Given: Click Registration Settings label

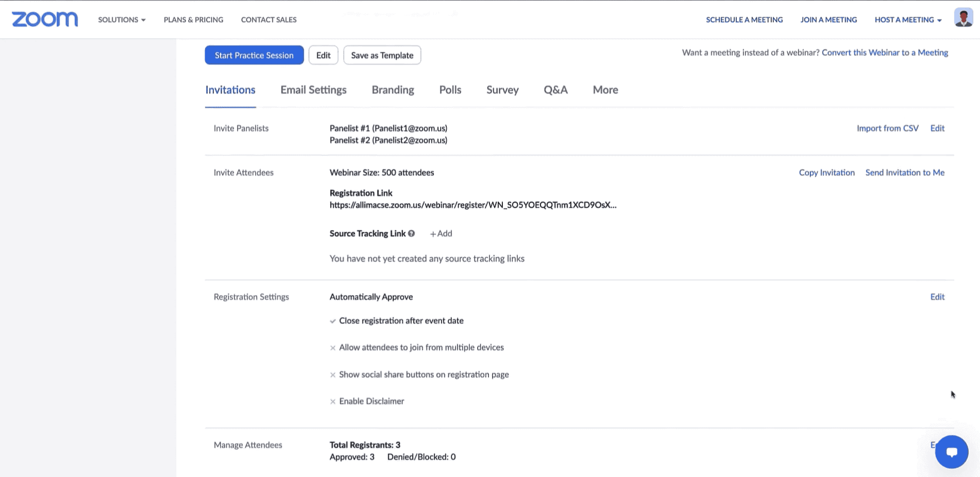Looking at the screenshot, I should [251, 297].
